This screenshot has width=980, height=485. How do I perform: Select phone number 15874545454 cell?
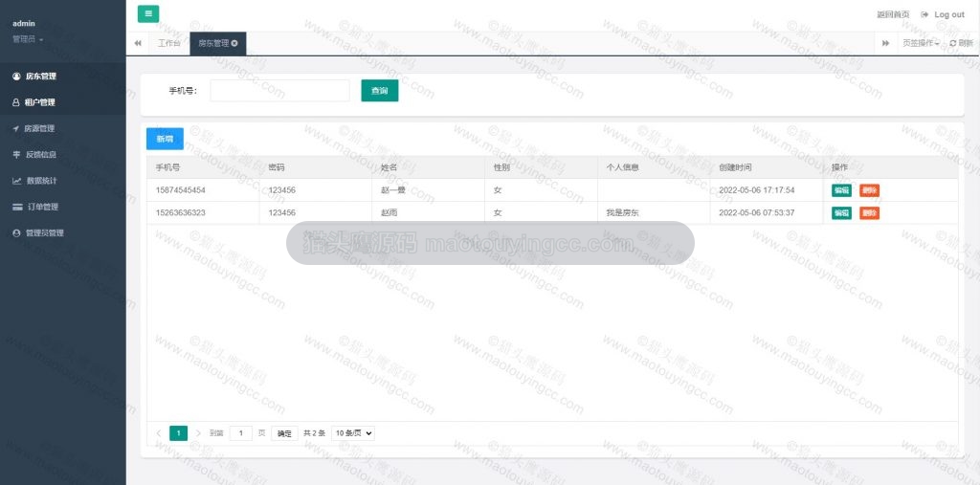203,190
